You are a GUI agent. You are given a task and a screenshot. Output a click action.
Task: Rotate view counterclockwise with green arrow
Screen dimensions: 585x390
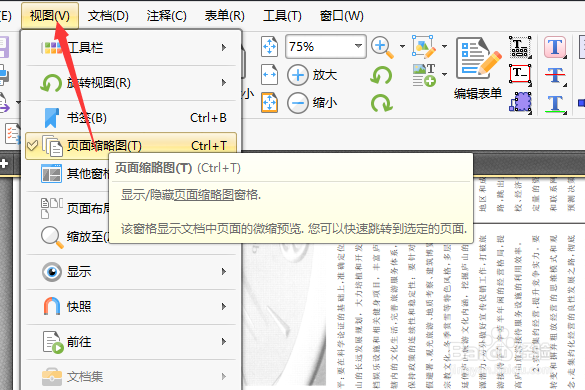(x=381, y=75)
